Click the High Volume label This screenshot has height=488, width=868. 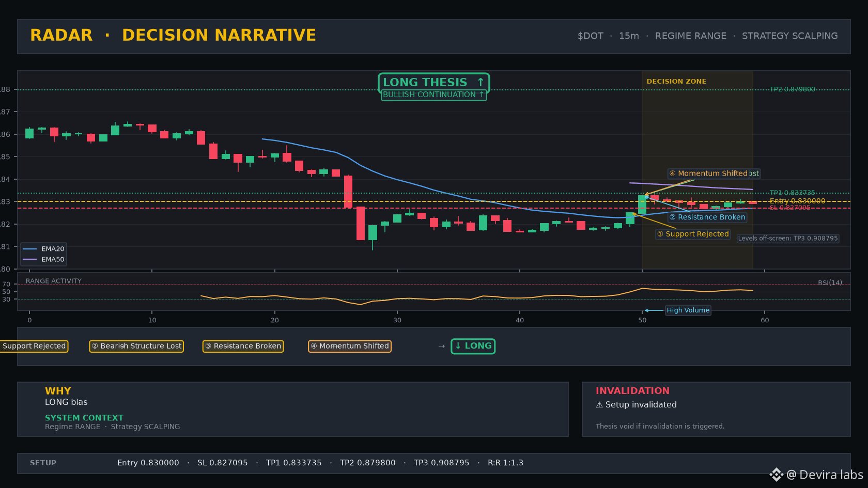688,310
